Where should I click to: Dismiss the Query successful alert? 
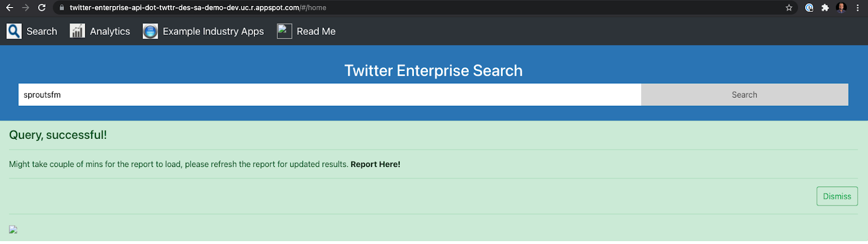837,196
